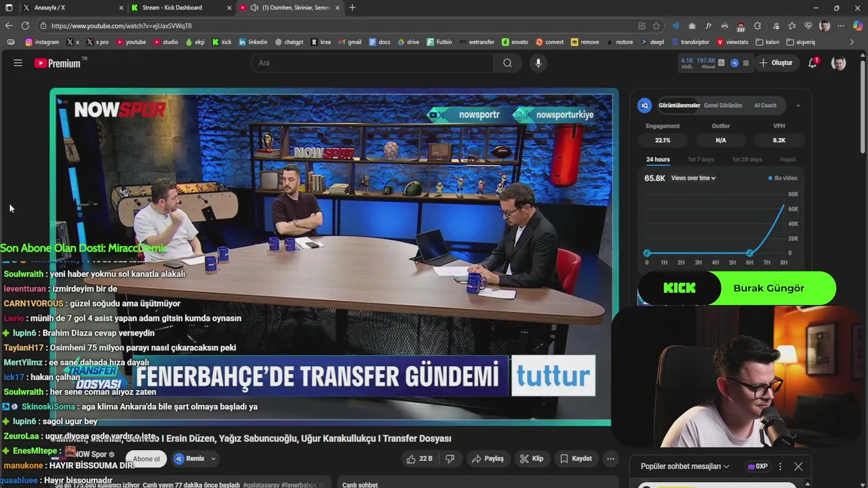868x488 pixels.
Task: Open more video actions three-dot menu
Action: click(x=610, y=459)
